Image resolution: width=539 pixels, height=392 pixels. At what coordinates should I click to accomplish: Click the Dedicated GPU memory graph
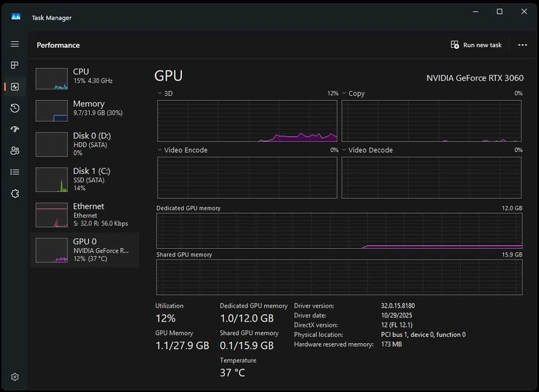click(x=339, y=230)
